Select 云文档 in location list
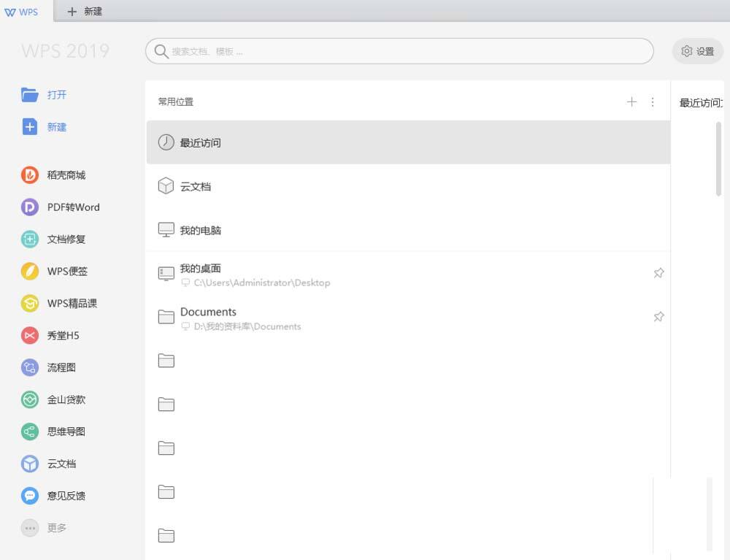Image resolution: width=730 pixels, height=560 pixels. click(x=408, y=186)
